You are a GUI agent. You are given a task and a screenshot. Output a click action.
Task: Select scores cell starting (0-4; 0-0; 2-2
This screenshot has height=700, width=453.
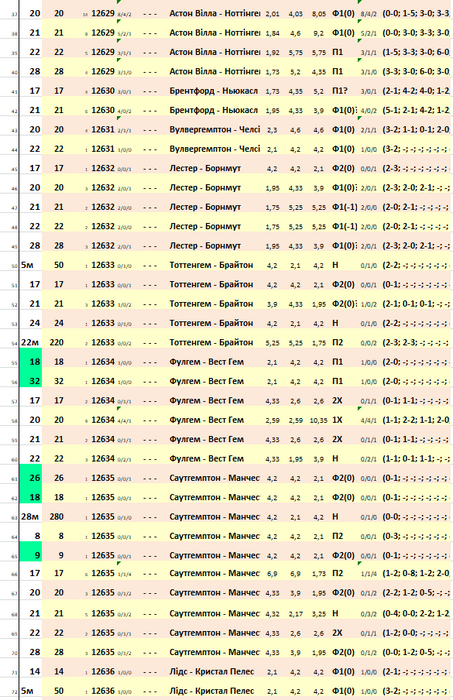point(416,613)
